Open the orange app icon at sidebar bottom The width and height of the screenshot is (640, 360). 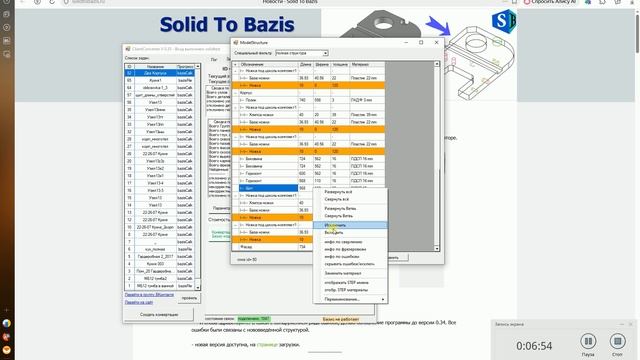pyautogui.click(x=7, y=350)
